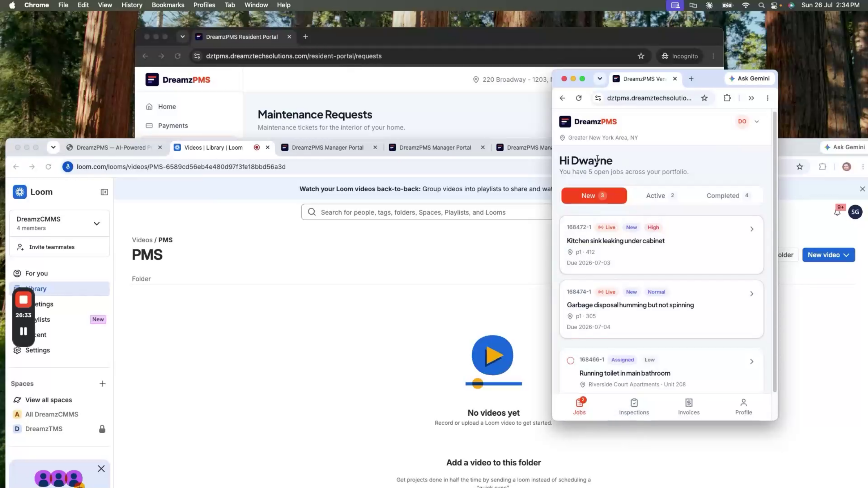Switch to first DreamzPMS Manager Portal tab

[329, 147]
